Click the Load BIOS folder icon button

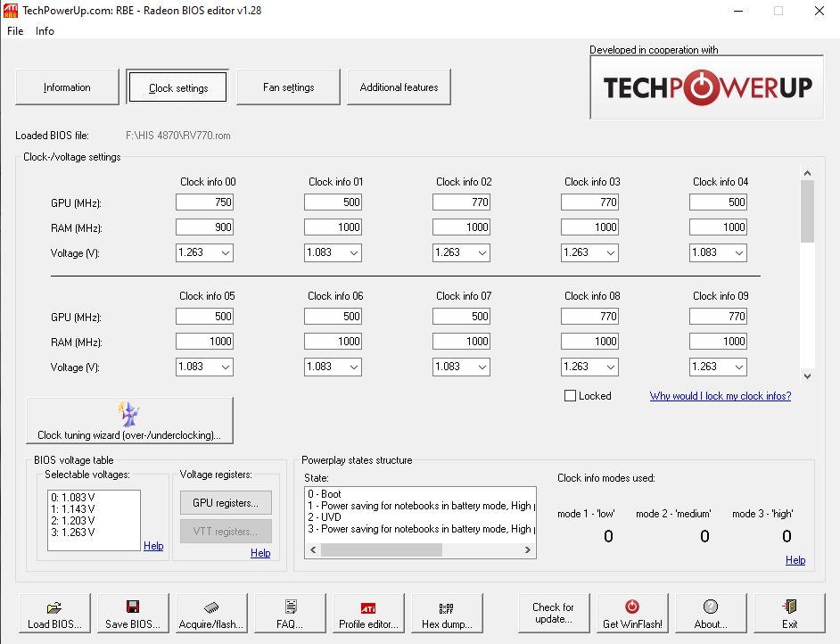(54, 614)
